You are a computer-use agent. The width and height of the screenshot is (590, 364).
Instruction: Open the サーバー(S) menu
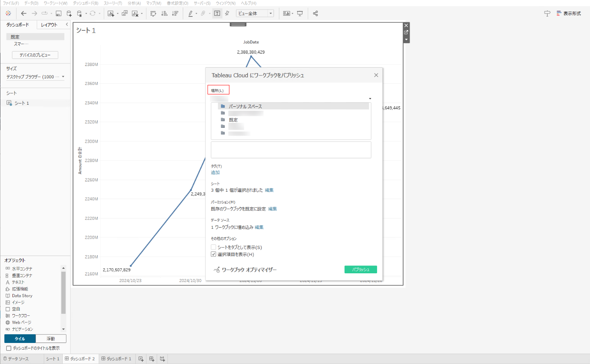click(202, 3)
